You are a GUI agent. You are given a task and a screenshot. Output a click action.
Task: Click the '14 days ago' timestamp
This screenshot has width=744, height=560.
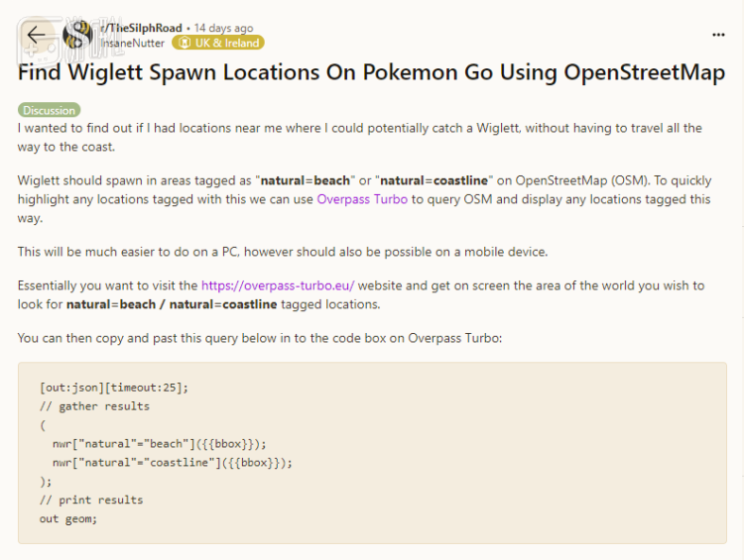[x=223, y=28]
